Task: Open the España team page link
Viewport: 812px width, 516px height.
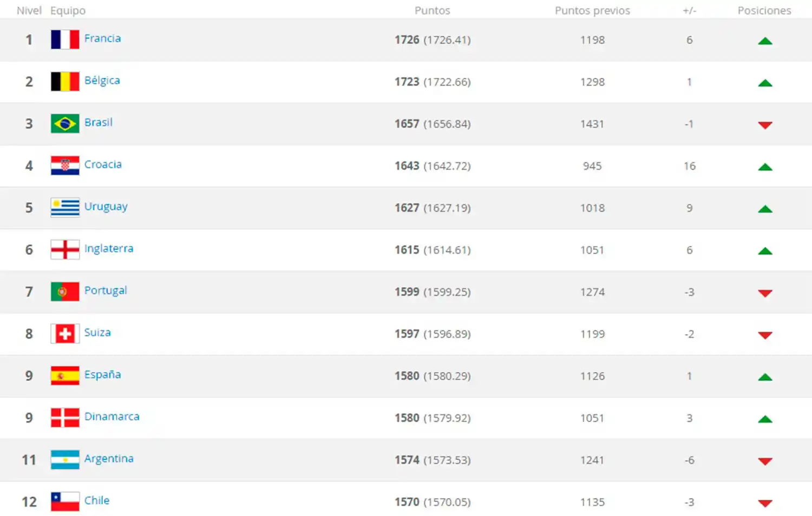Action: coord(102,375)
